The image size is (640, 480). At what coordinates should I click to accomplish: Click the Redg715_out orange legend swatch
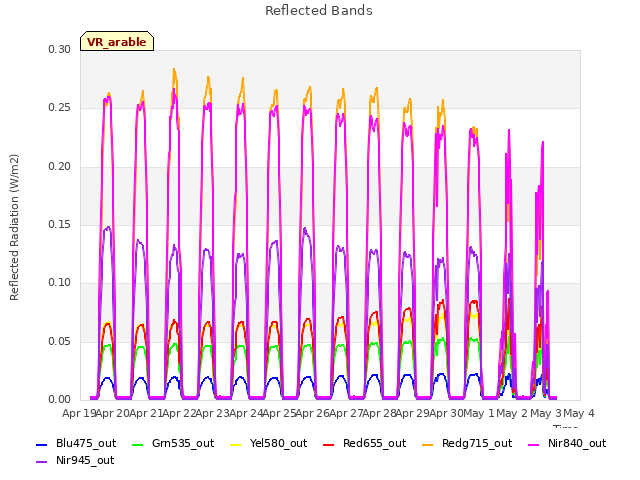pos(427,444)
